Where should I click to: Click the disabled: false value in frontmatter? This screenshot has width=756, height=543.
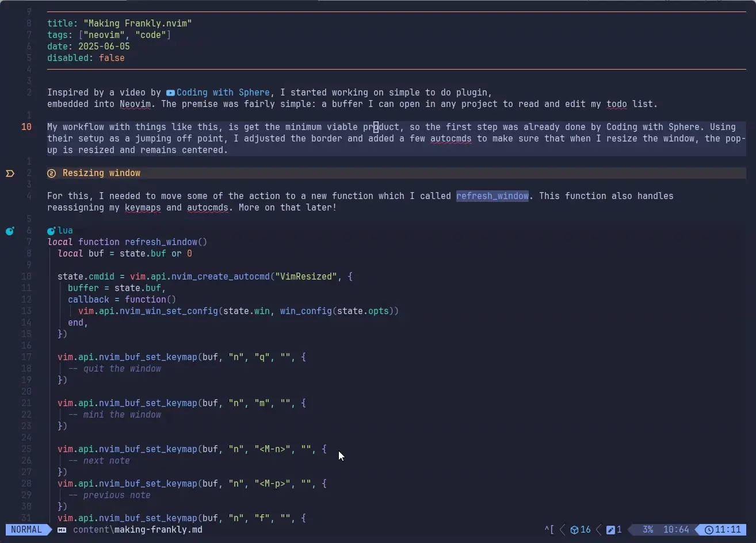[111, 58]
